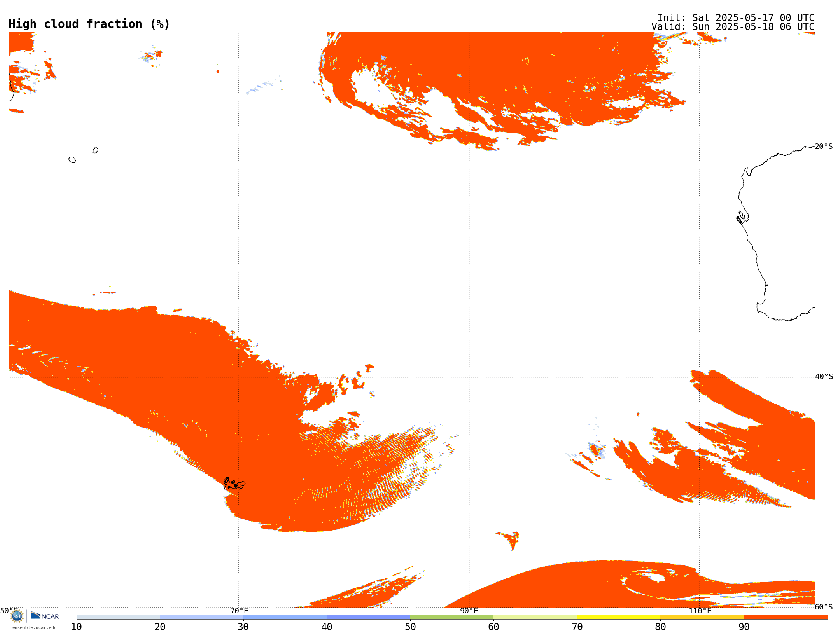
Task: Click the colorbar tick label 70
Action: coord(577,627)
